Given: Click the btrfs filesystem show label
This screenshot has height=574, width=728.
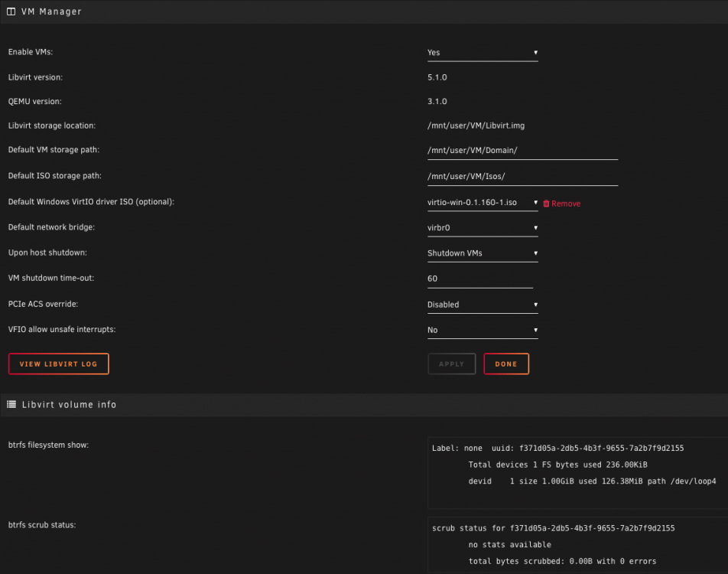Looking at the screenshot, I should click(x=48, y=445).
